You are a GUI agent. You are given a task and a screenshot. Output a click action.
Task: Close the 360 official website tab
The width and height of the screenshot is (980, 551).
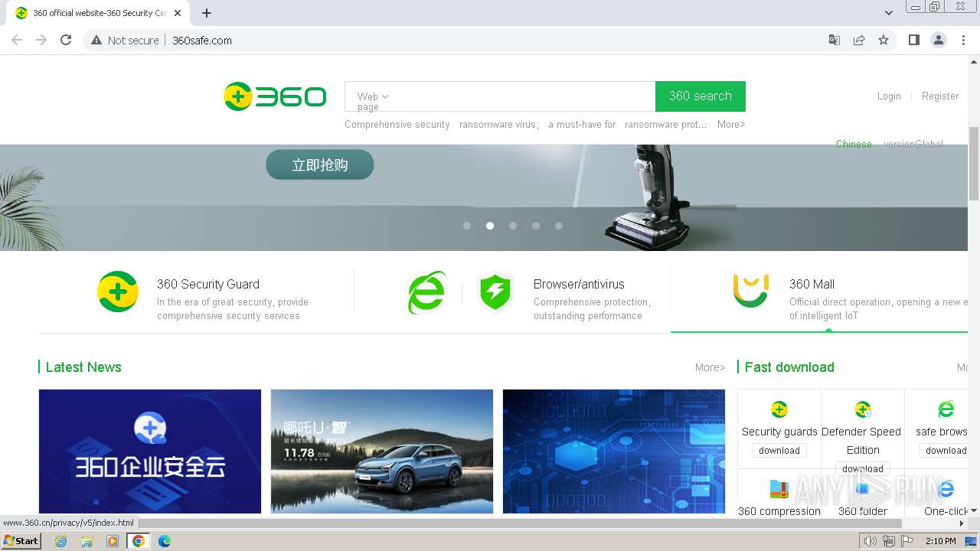pos(178,13)
